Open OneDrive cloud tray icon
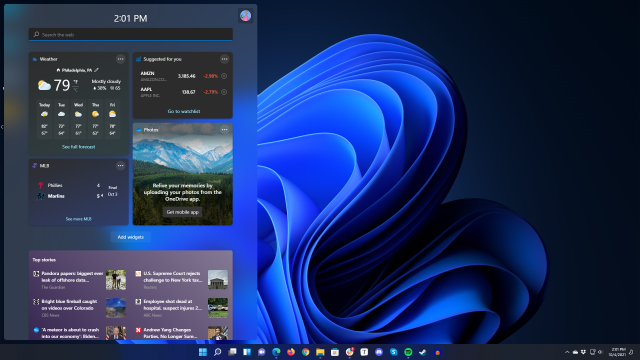This screenshot has height=360, width=640. pos(575,352)
